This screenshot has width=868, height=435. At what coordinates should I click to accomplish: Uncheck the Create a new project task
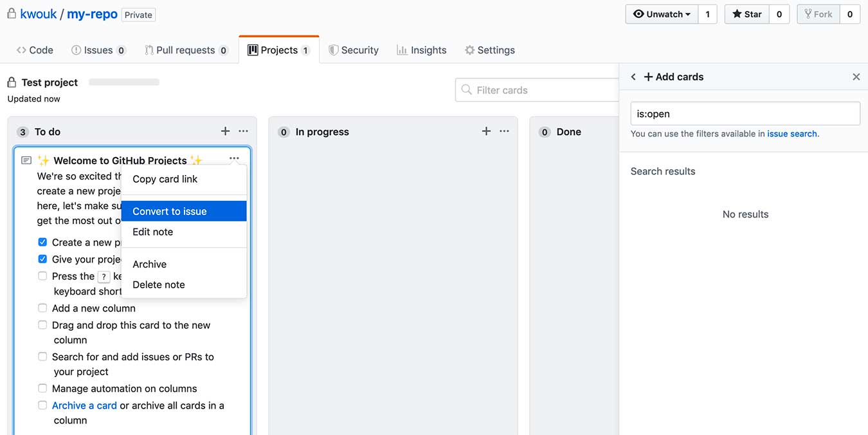tap(42, 242)
